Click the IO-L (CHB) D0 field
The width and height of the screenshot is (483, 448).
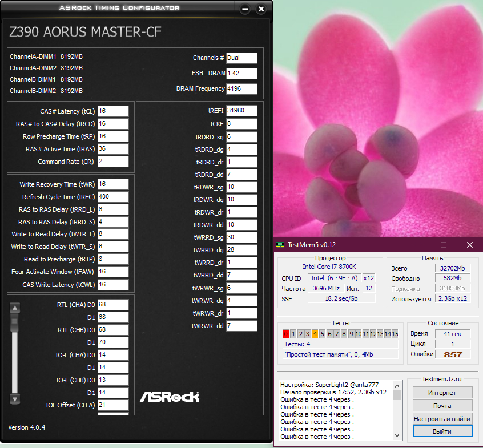[x=113, y=380]
